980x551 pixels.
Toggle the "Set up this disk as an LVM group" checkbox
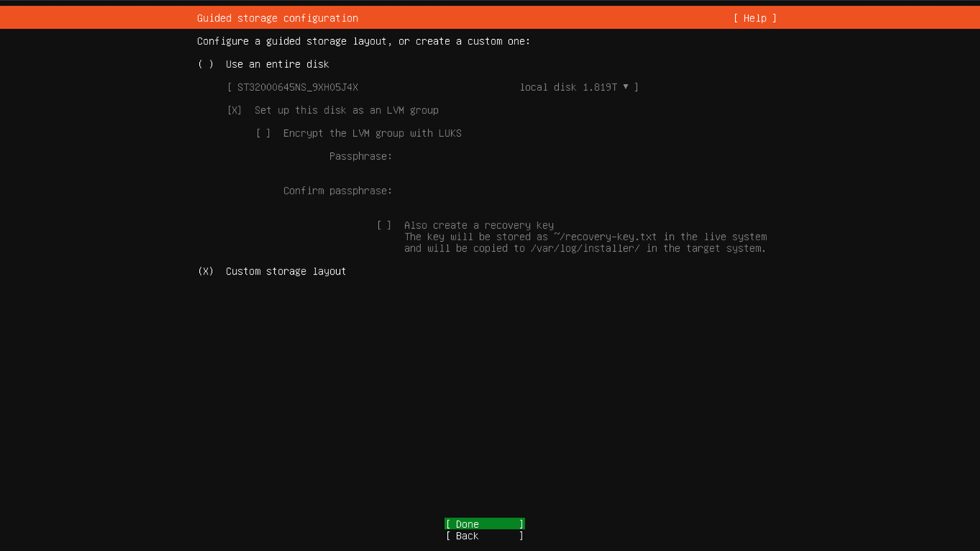[235, 110]
